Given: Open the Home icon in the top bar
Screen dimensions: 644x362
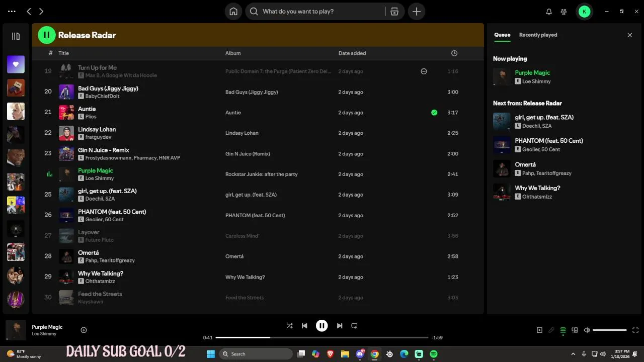Looking at the screenshot, I should click(x=233, y=12).
